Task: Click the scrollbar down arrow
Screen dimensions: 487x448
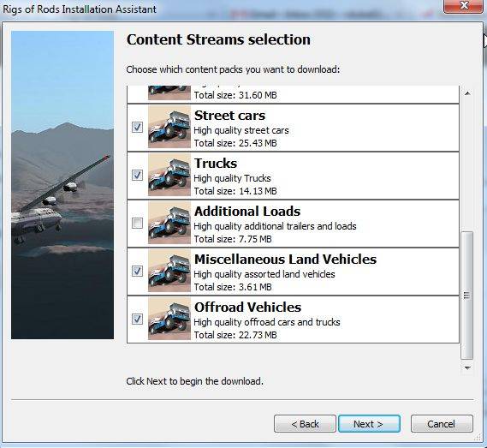Action: click(467, 367)
